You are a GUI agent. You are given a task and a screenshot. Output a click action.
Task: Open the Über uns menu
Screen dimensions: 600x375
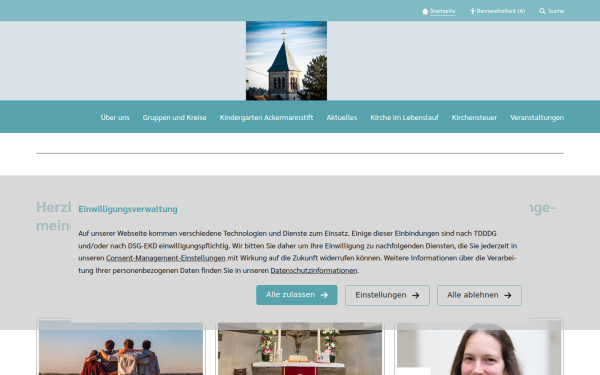pyautogui.click(x=115, y=117)
